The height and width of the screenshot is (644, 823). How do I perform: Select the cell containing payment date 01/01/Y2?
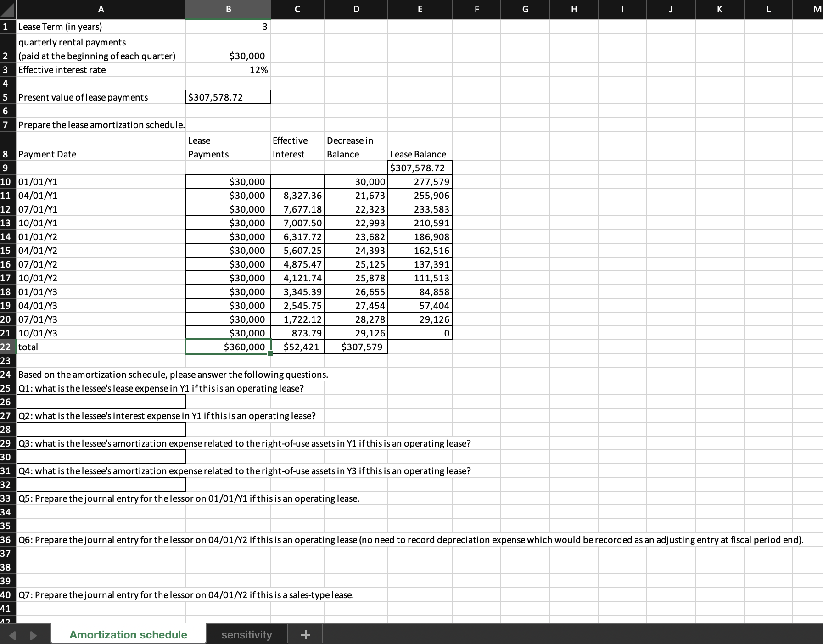[x=101, y=237]
